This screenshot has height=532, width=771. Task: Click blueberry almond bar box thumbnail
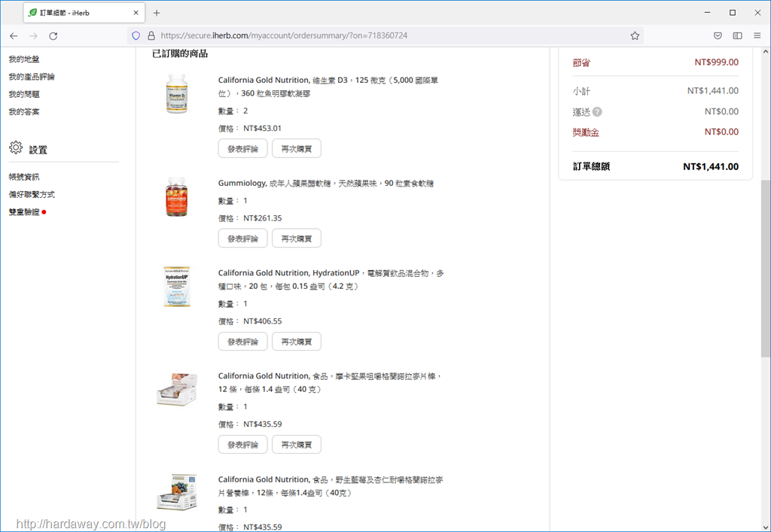[x=177, y=491]
